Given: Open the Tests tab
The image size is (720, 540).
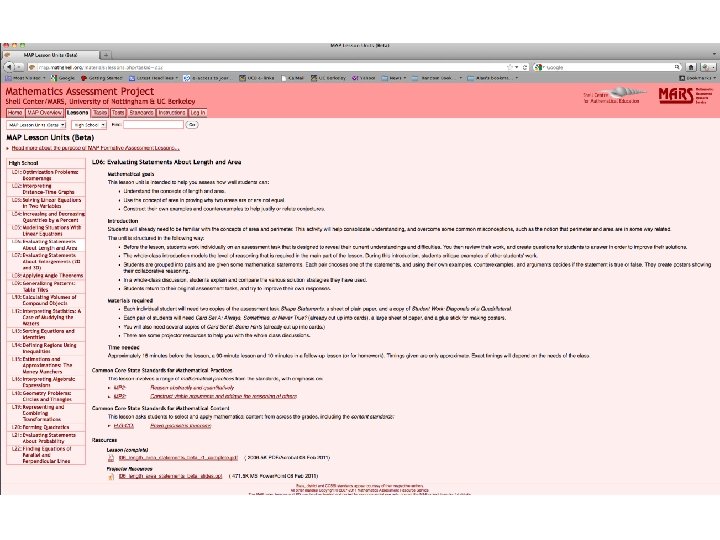Looking at the screenshot, I should (118, 112).
